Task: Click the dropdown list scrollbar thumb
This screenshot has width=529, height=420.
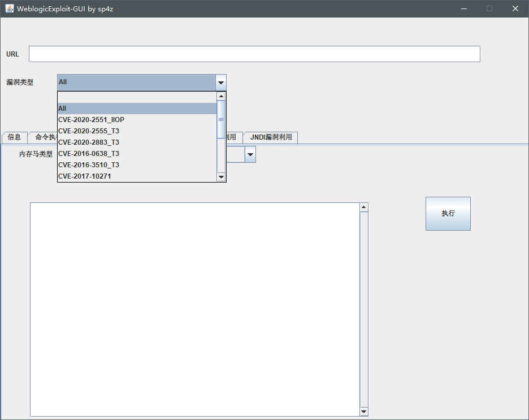Action: pos(221,119)
